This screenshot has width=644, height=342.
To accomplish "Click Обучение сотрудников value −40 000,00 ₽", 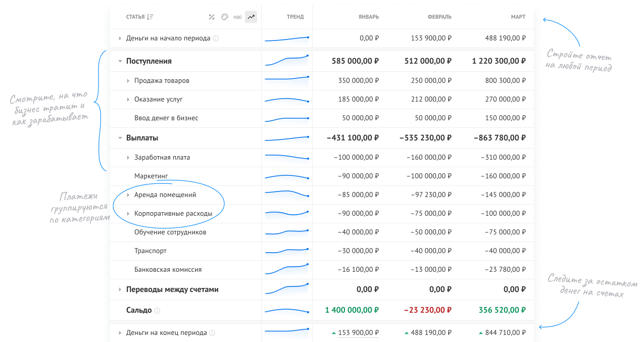I will (359, 232).
